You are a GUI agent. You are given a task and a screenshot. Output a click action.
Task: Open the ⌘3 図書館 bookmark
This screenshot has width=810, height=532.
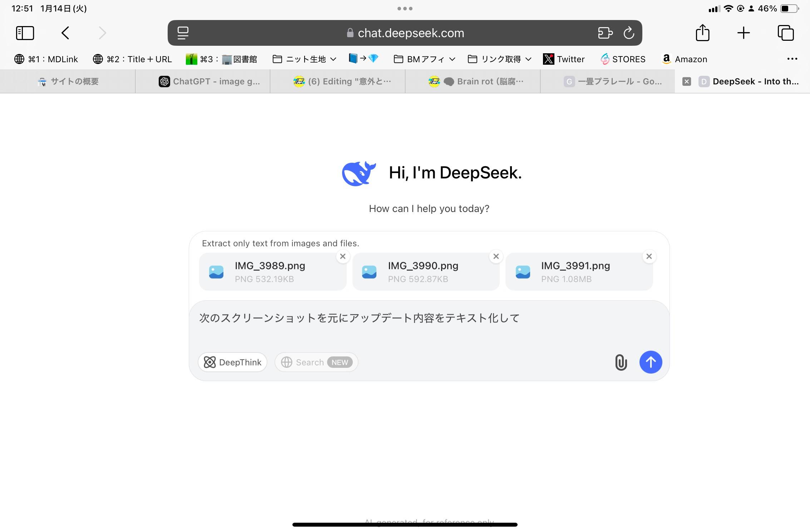[221, 59]
